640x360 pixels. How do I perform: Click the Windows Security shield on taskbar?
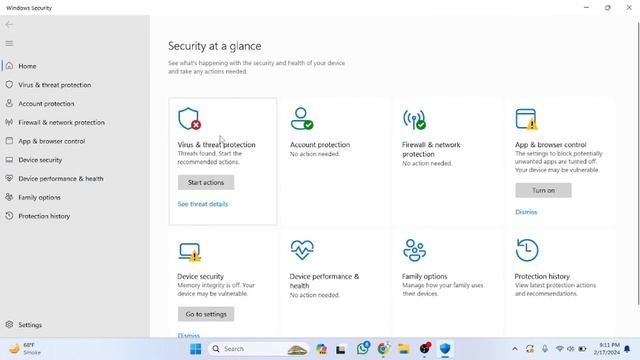[x=445, y=349]
